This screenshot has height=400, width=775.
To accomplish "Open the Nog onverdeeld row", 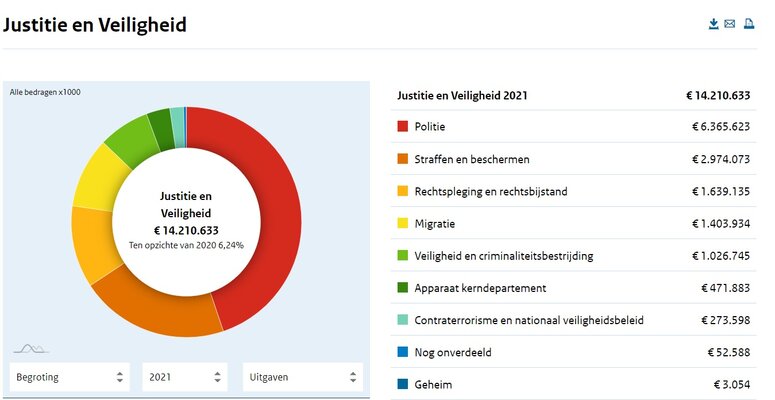I will point(573,352).
